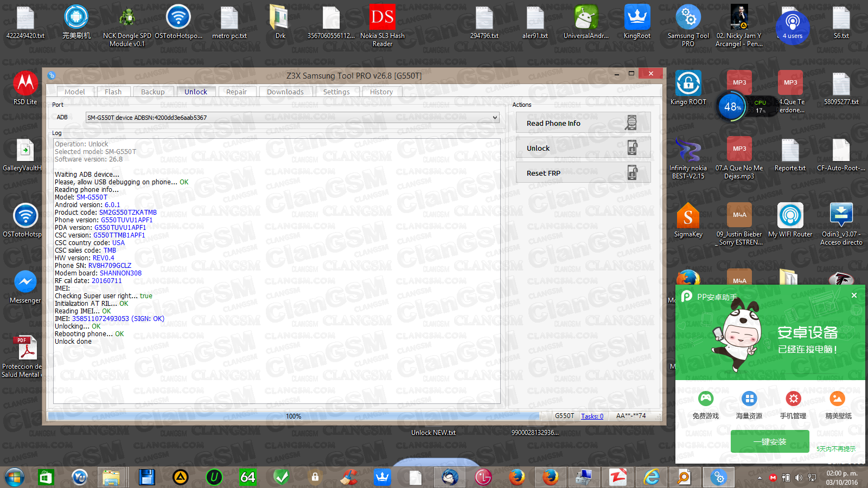
Task: View the History tab
Action: (x=381, y=92)
